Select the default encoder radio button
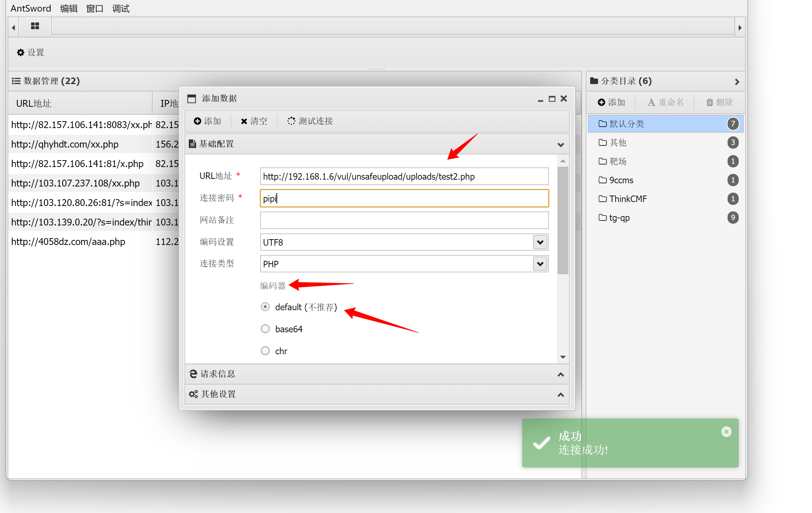The height and width of the screenshot is (513, 812). click(x=265, y=307)
